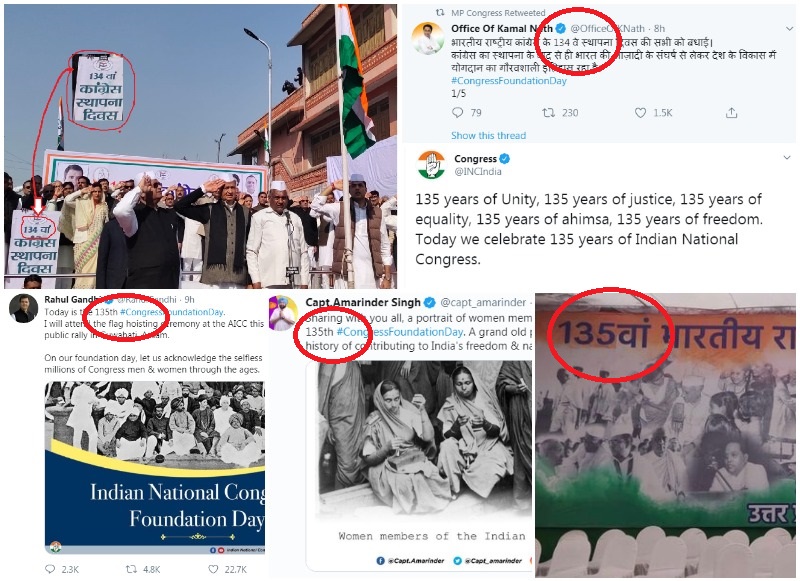This screenshot has width=800, height=581.
Task: Open the @capt_amarinder handle link
Action: click(x=483, y=302)
